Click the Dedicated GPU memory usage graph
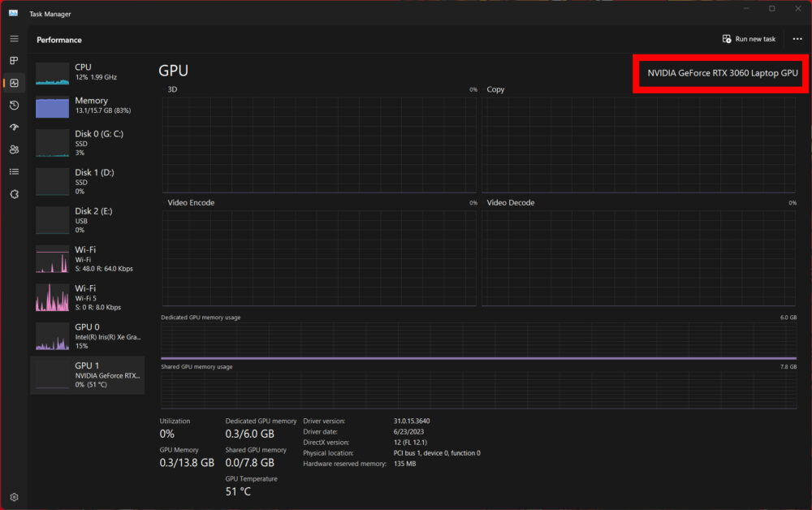Image resolution: width=812 pixels, height=510 pixels. (x=479, y=341)
